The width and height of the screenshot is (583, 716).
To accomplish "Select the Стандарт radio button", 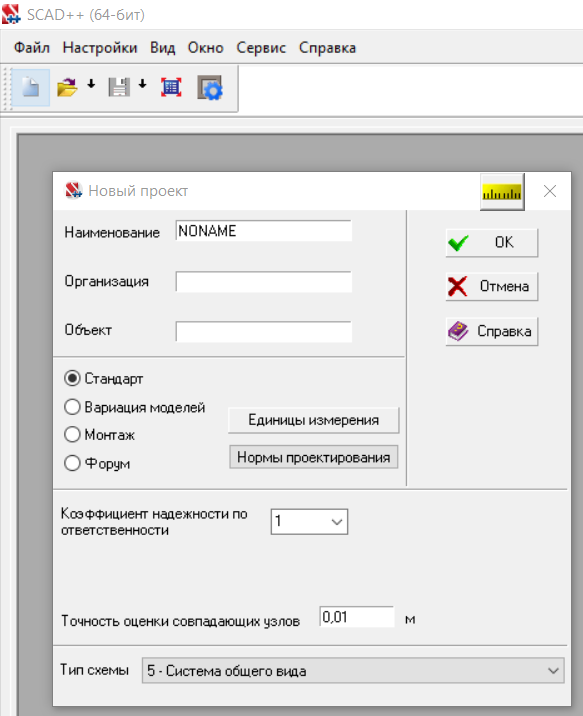I will (72, 378).
